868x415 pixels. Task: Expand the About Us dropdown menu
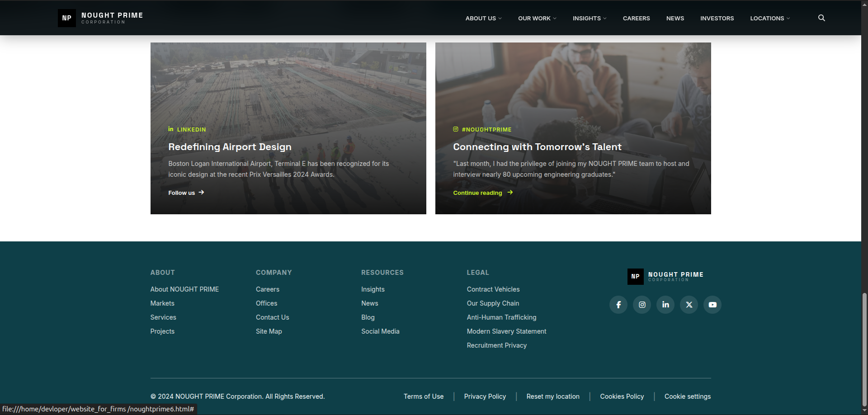coord(483,19)
